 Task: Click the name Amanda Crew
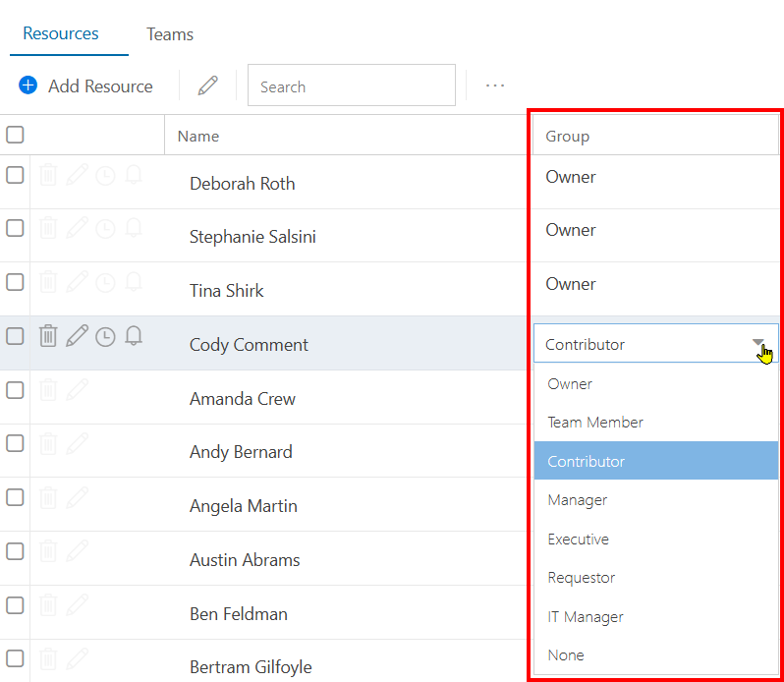pyautogui.click(x=243, y=399)
